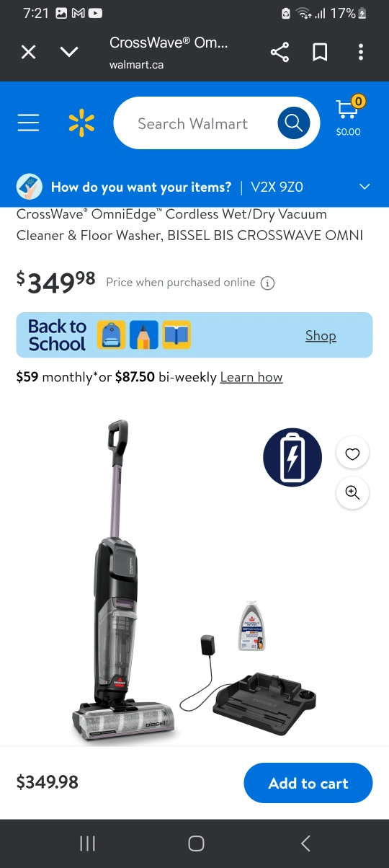
Task: Bookmark the page in browser toolbar
Action: (320, 52)
